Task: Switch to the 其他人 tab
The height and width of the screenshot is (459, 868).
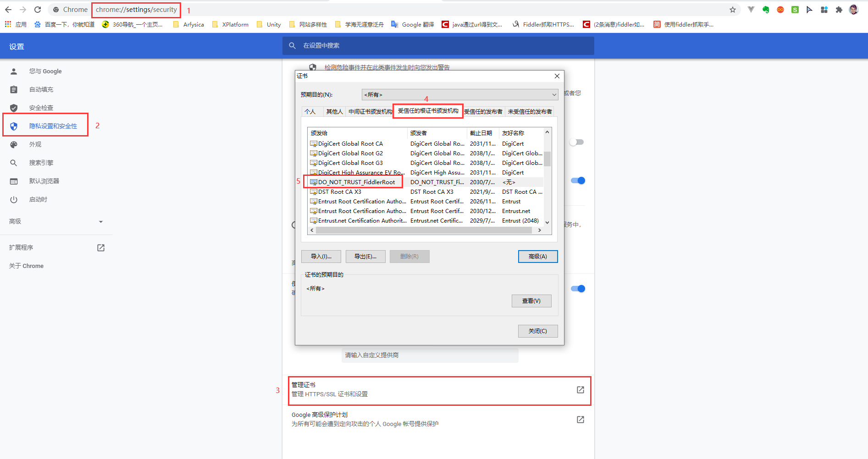Action: coord(334,111)
